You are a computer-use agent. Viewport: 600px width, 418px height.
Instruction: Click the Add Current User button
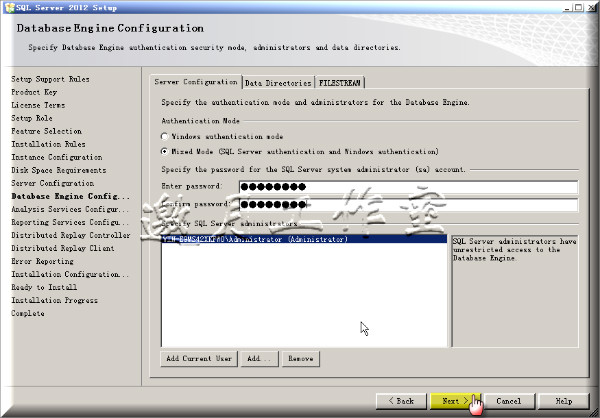point(199,359)
